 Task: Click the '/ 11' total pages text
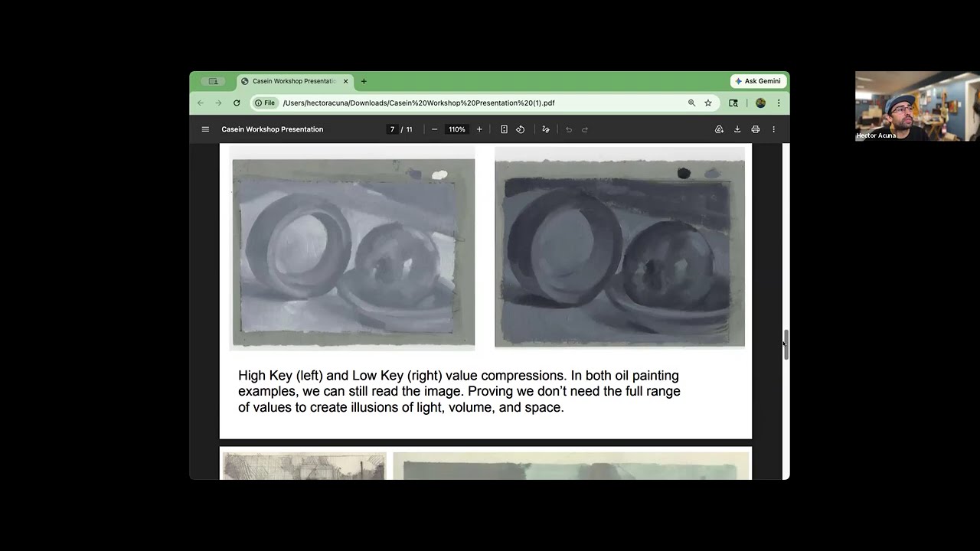[x=407, y=129]
